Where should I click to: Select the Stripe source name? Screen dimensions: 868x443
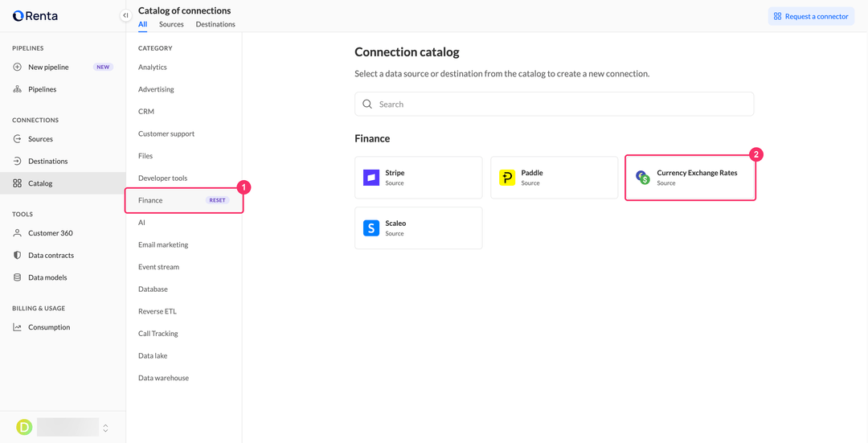[395, 173]
